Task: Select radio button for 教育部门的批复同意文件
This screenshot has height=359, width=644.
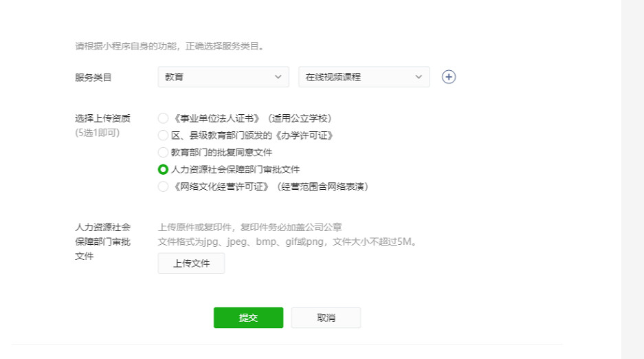Action: click(163, 152)
